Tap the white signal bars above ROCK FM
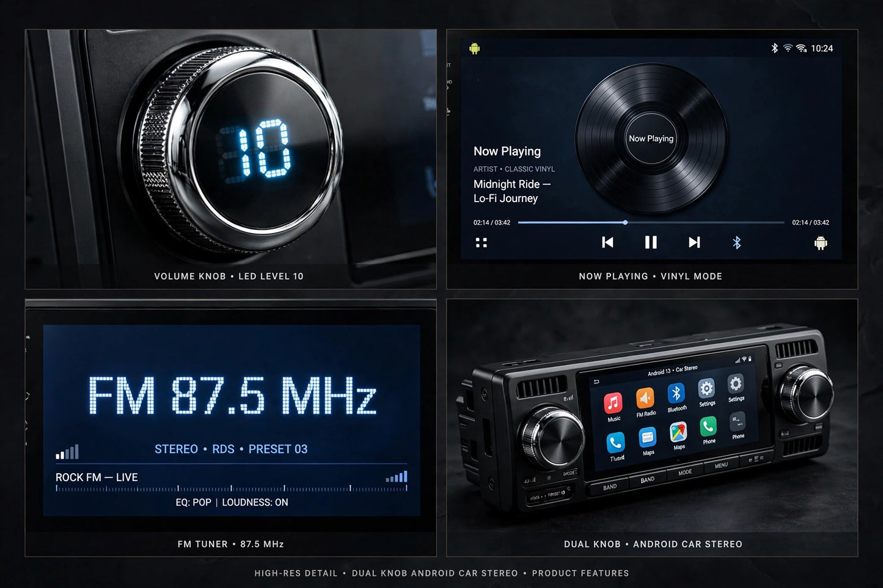Viewport: 883px width, 588px height. pyautogui.click(x=67, y=452)
